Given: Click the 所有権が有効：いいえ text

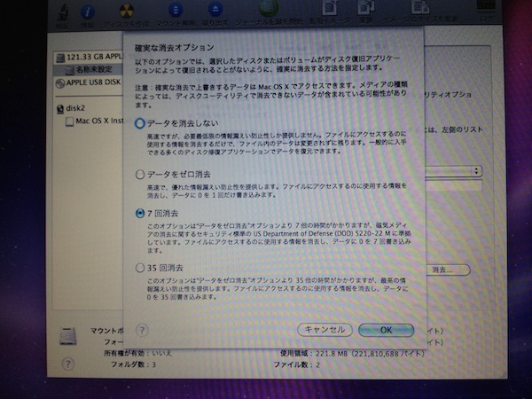Looking at the screenshot, I should pyautogui.click(x=137, y=353).
